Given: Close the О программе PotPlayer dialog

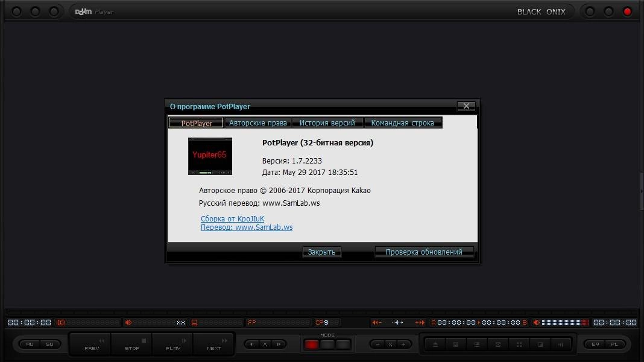Looking at the screenshot, I should pos(466,106).
